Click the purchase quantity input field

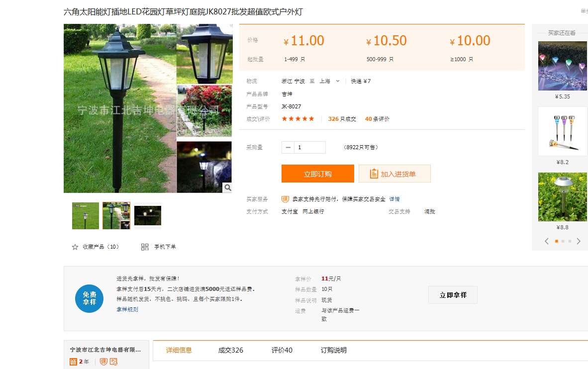(x=309, y=148)
